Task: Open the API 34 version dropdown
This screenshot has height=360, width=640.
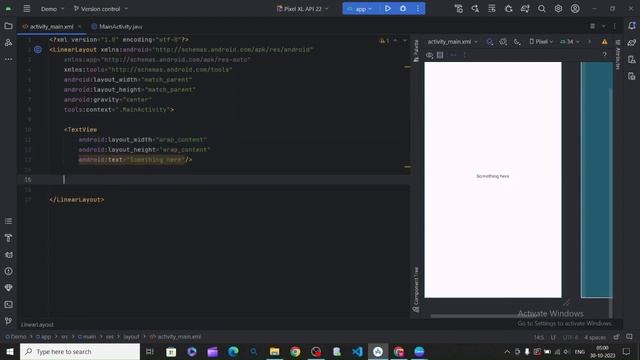Action: [570, 42]
